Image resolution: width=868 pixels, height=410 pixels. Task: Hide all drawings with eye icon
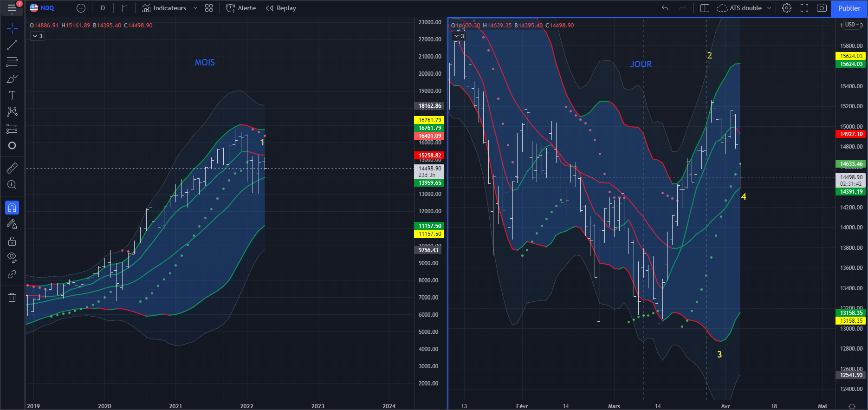tap(12, 257)
